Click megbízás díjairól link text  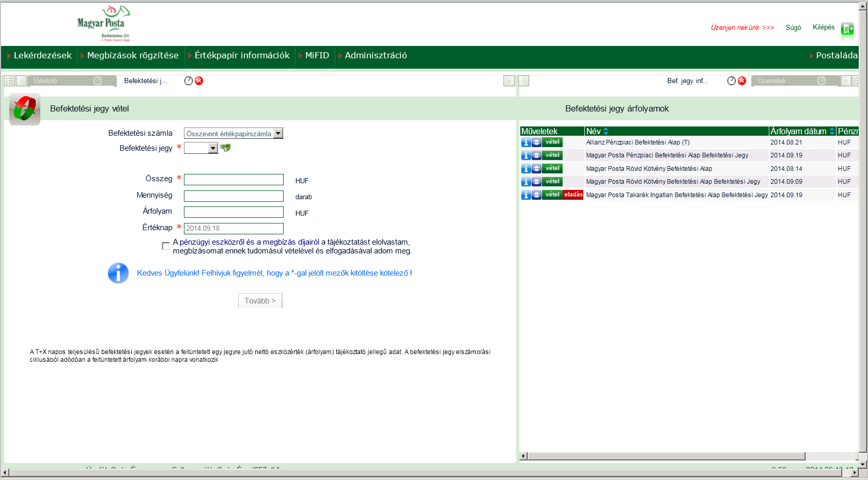click(291, 242)
